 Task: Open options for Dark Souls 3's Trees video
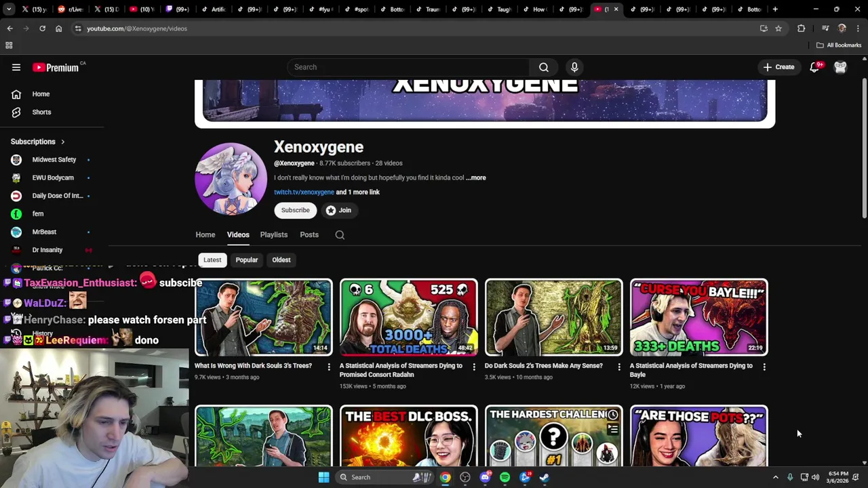329,367
